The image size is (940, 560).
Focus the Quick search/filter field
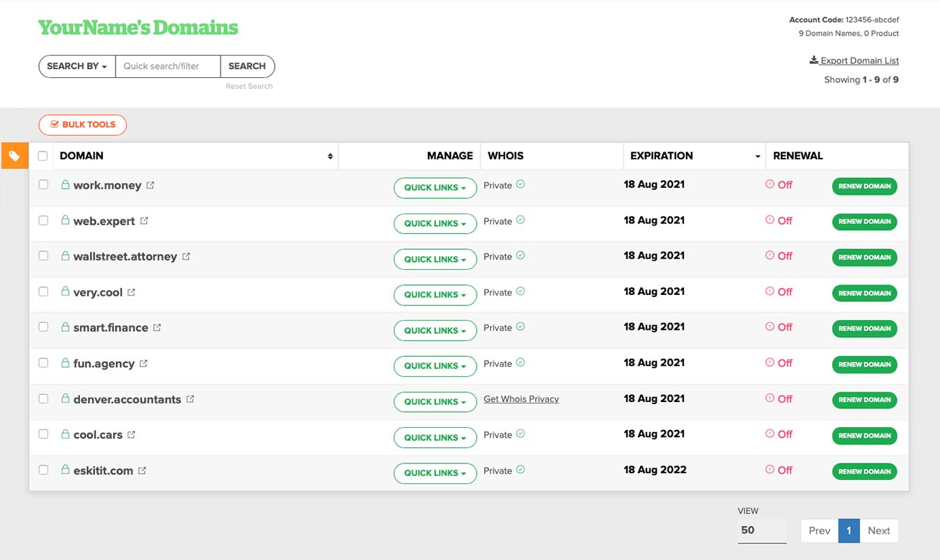pos(168,66)
